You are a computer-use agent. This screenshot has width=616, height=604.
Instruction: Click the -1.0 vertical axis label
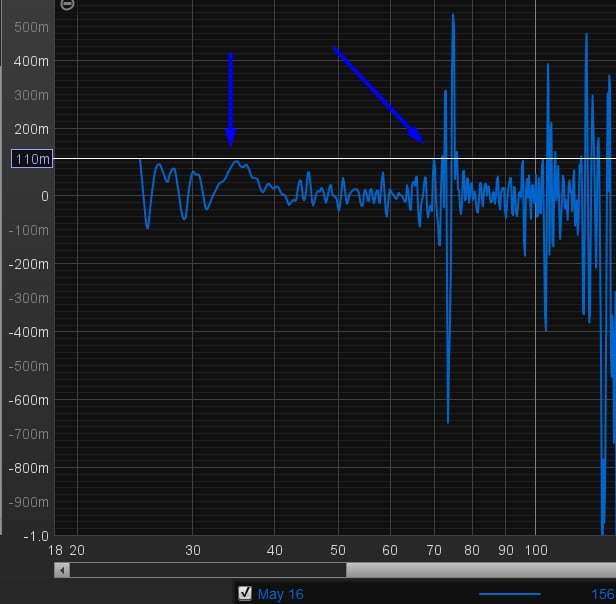click(x=37, y=536)
